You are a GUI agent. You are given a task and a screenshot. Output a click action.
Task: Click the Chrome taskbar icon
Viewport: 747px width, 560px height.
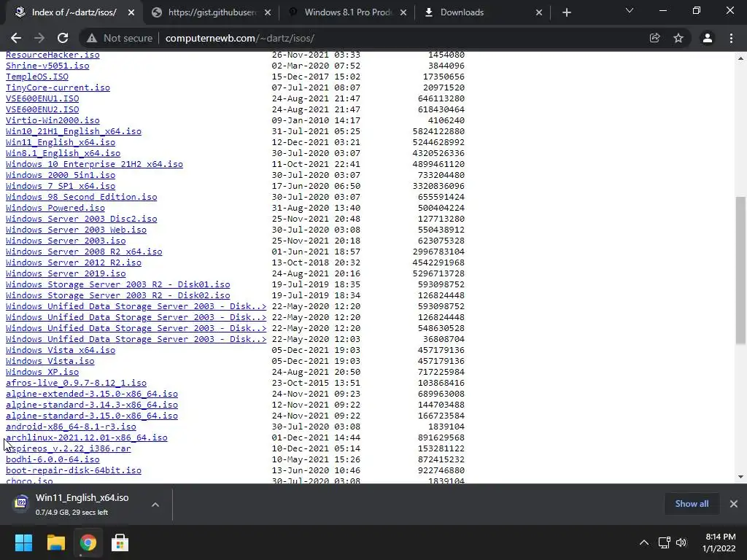click(88, 542)
